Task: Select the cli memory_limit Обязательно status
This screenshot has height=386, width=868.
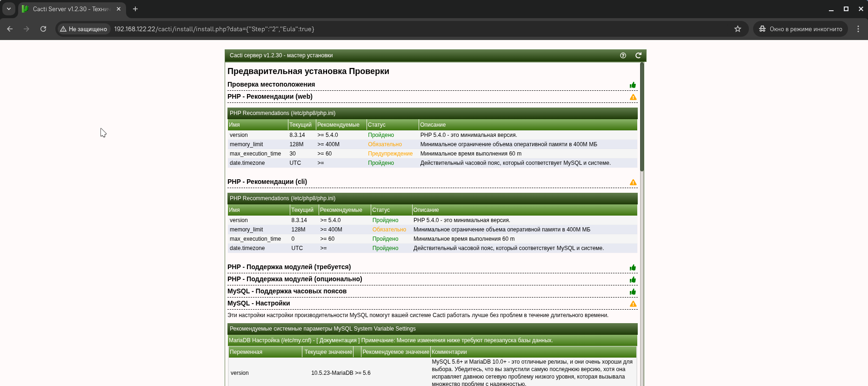Action: coord(389,230)
